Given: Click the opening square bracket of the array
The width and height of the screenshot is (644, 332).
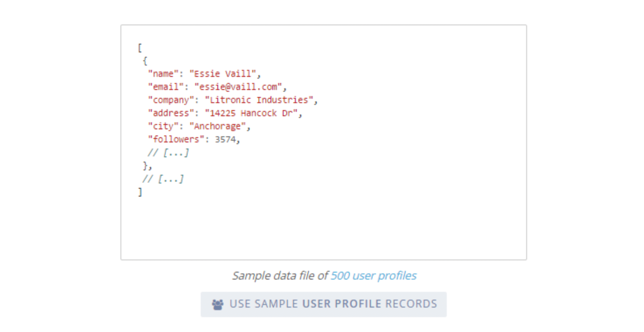Looking at the screenshot, I should [140, 48].
